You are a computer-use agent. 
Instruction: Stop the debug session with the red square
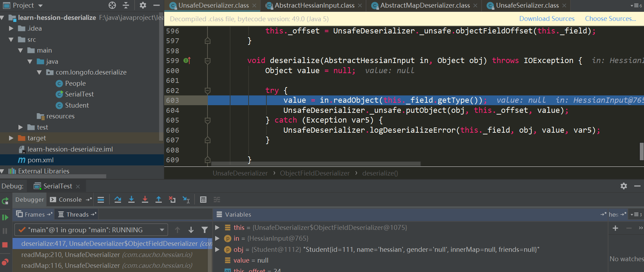coord(5,245)
